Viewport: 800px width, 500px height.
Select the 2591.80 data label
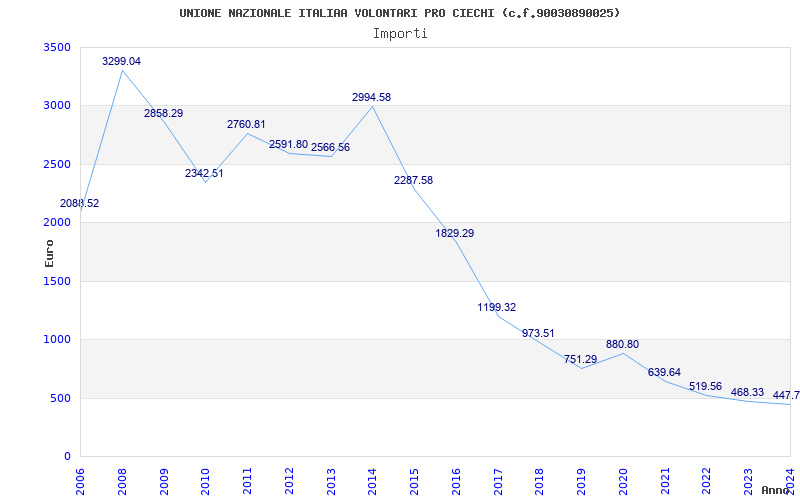(x=288, y=144)
